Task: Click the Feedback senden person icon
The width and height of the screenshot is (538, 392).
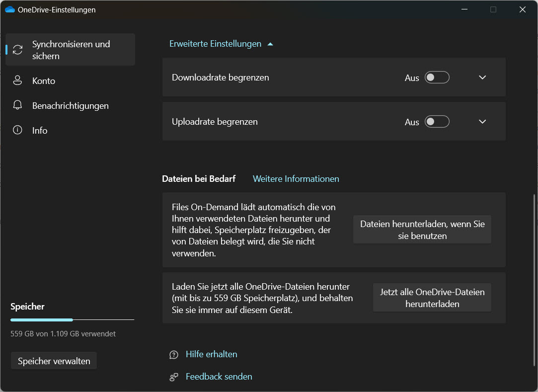Action: [x=173, y=377]
